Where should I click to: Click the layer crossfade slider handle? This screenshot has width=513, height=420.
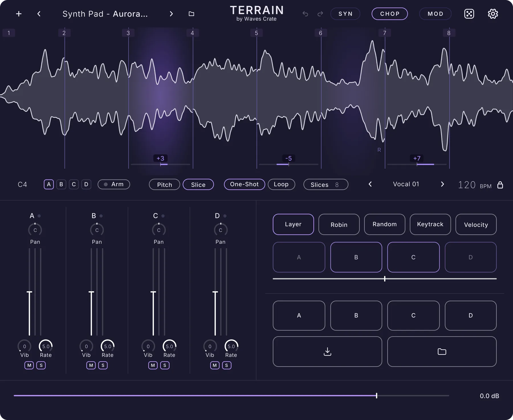pyautogui.click(x=385, y=279)
